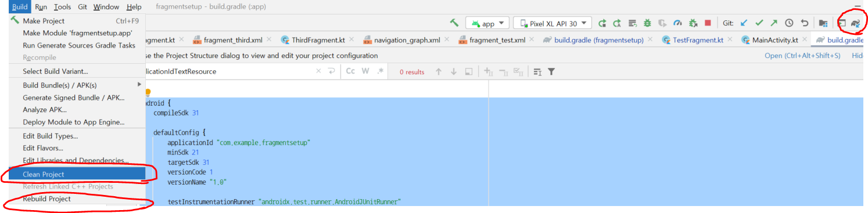Close the TestFragment.kt tab
The height and width of the screenshot is (213, 868).
(x=730, y=40)
